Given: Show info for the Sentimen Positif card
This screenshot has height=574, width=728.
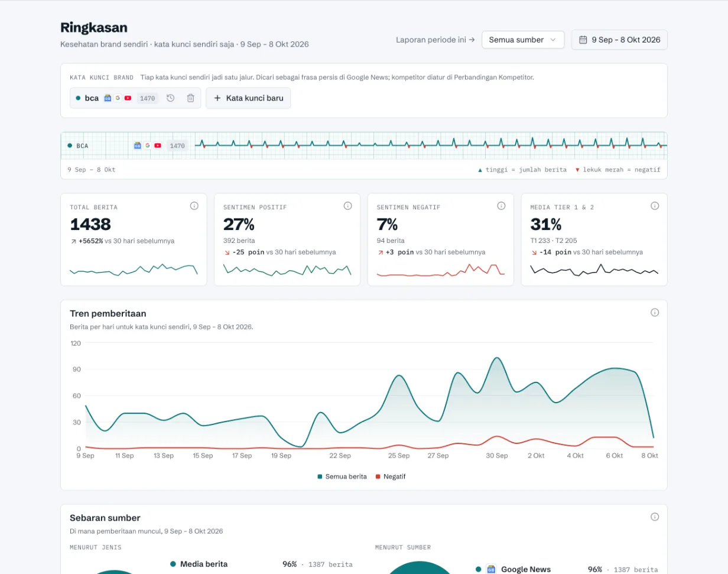Looking at the screenshot, I should coord(347,206).
